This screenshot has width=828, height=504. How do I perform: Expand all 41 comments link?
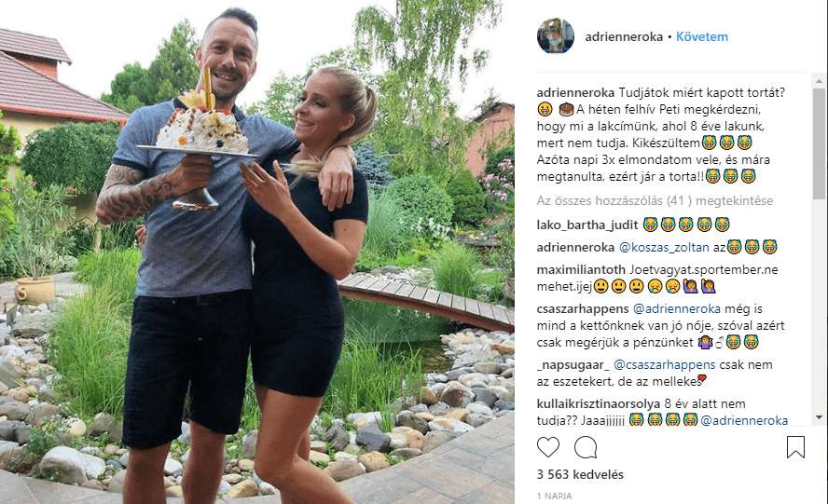[655, 200]
